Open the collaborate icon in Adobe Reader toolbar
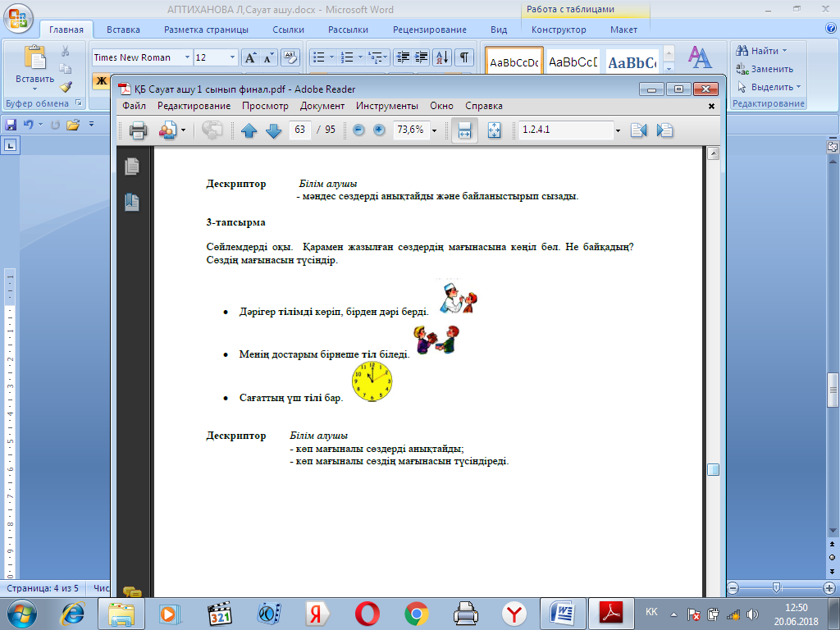This screenshot has width=840, height=630. (x=168, y=130)
